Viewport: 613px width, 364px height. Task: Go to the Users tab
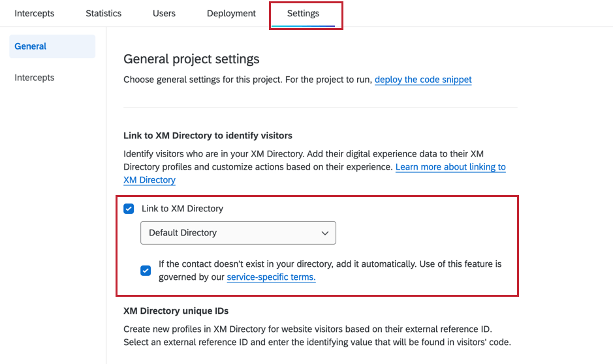pyautogui.click(x=164, y=14)
